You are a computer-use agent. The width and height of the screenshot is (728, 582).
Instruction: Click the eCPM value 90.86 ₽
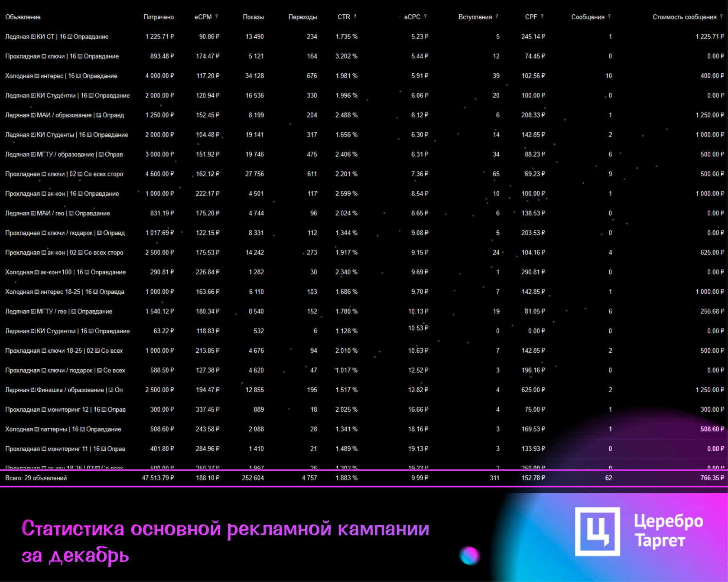[x=209, y=37]
